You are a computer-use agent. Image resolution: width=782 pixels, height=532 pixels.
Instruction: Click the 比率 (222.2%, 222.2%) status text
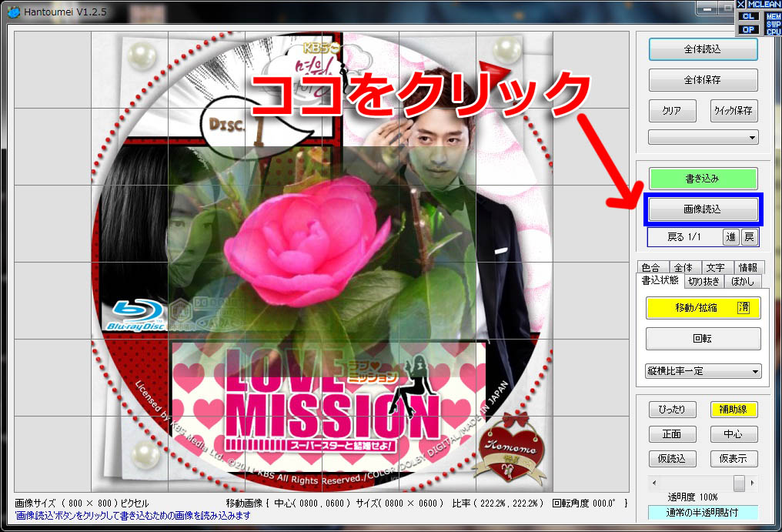497,503
